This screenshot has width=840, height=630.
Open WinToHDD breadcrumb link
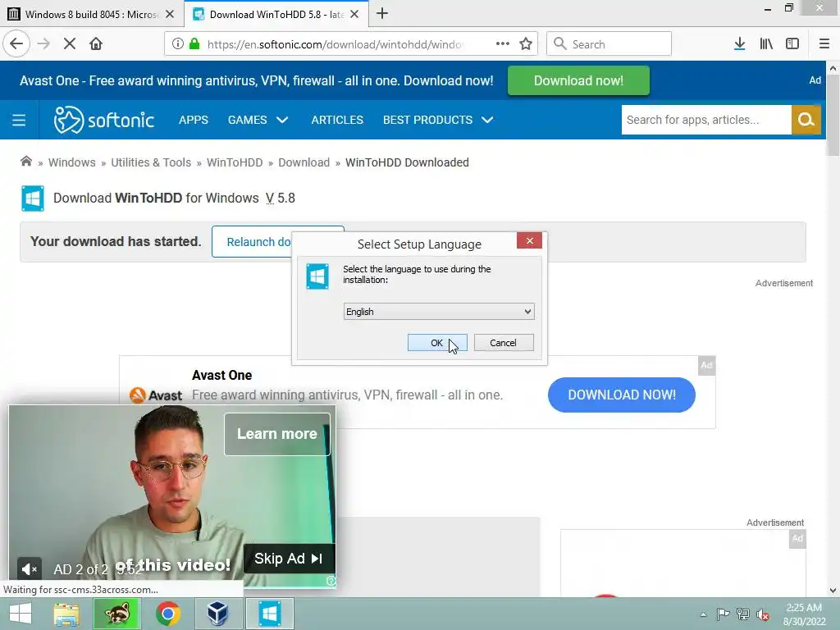235,162
